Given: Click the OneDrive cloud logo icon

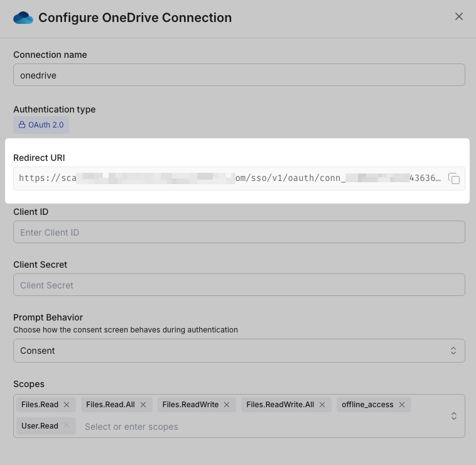Looking at the screenshot, I should click(x=23, y=18).
